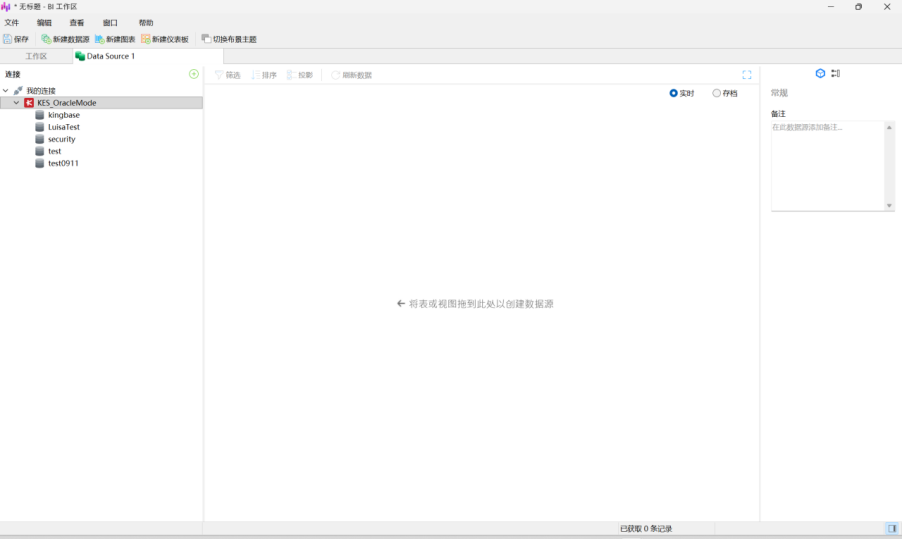Open the field settings icon beside the cube
The image size is (903, 539).
click(835, 74)
